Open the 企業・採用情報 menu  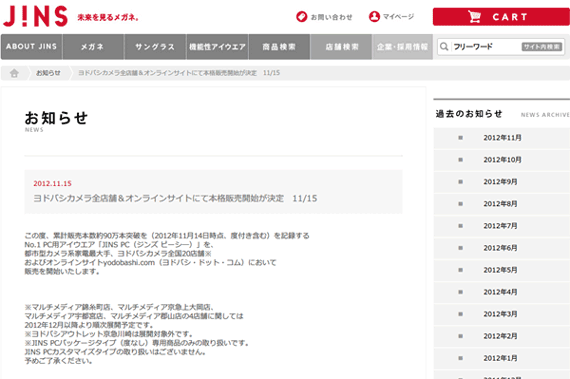coord(402,47)
